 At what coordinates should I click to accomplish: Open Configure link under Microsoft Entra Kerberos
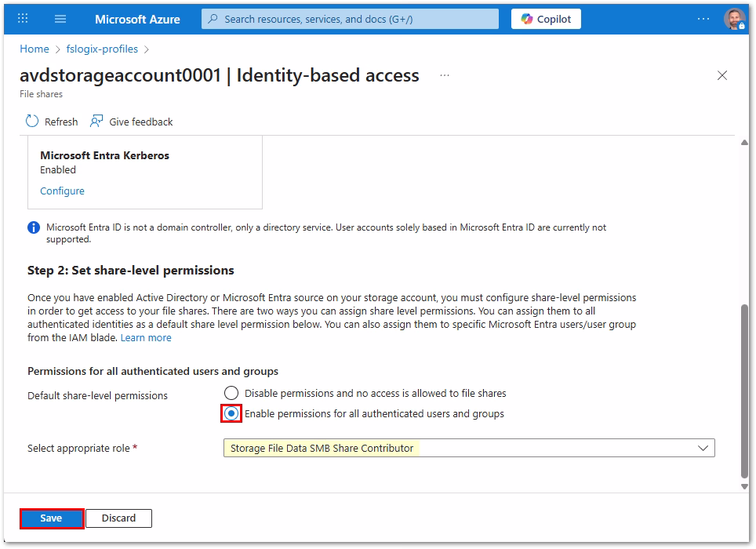(x=62, y=191)
